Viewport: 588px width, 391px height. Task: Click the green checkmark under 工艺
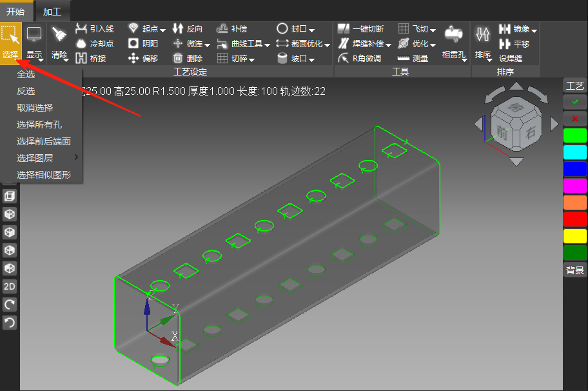coord(575,102)
